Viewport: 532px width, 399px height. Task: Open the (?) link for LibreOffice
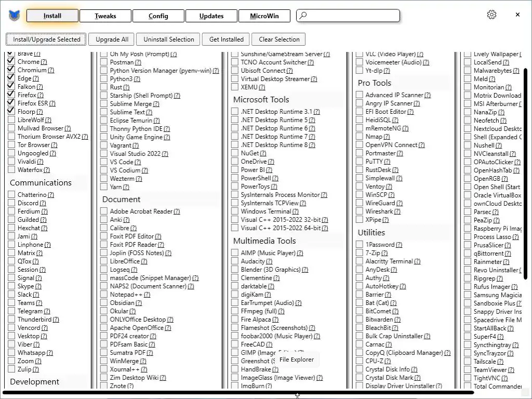tap(144, 261)
